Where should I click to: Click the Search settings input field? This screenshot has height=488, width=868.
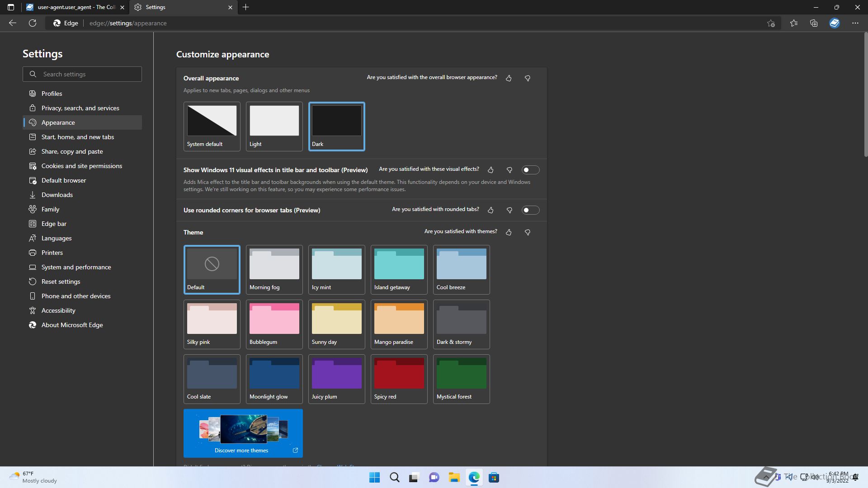pos(82,74)
